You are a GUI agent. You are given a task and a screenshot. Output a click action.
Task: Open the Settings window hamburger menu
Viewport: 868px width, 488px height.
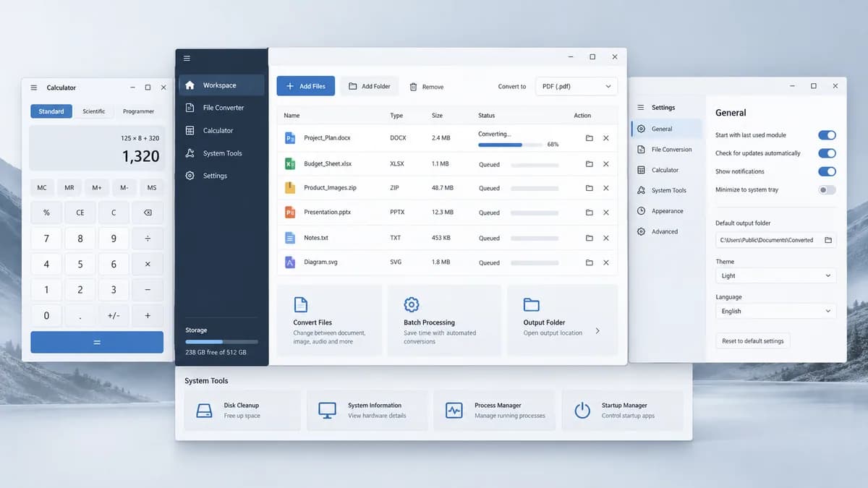pyautogui.click(x=640, y=108)
